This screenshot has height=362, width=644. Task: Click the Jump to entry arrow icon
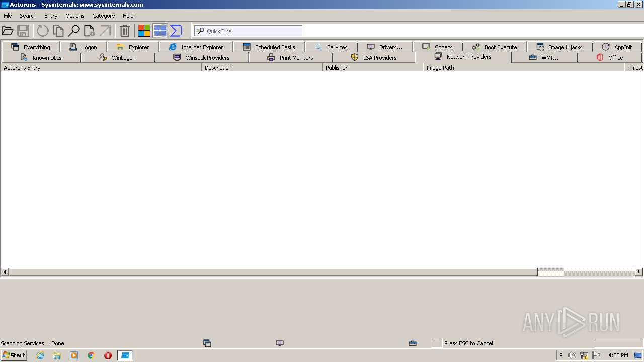pyautogui.click(x=105, y=31)
